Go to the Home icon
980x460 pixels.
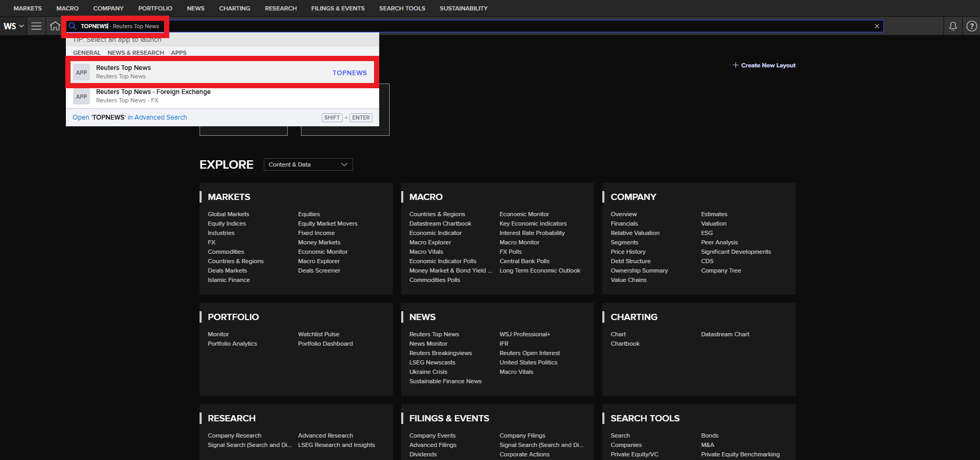click(x=55, y=26)
